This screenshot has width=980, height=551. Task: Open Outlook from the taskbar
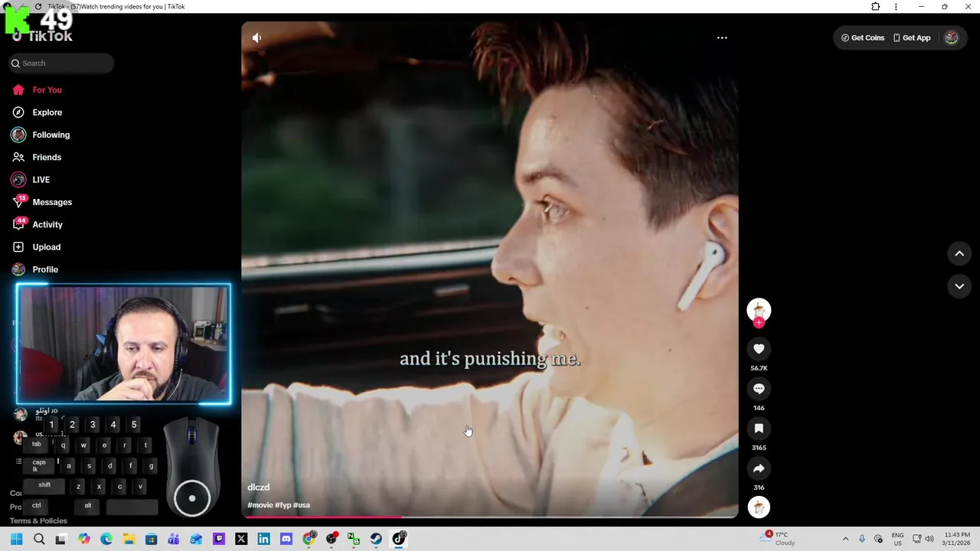click(196, 539)
